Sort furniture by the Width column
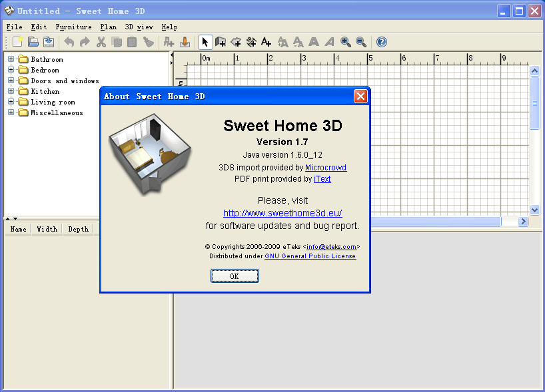The height and width of the screenshot is (392, 545). (47, 229)
